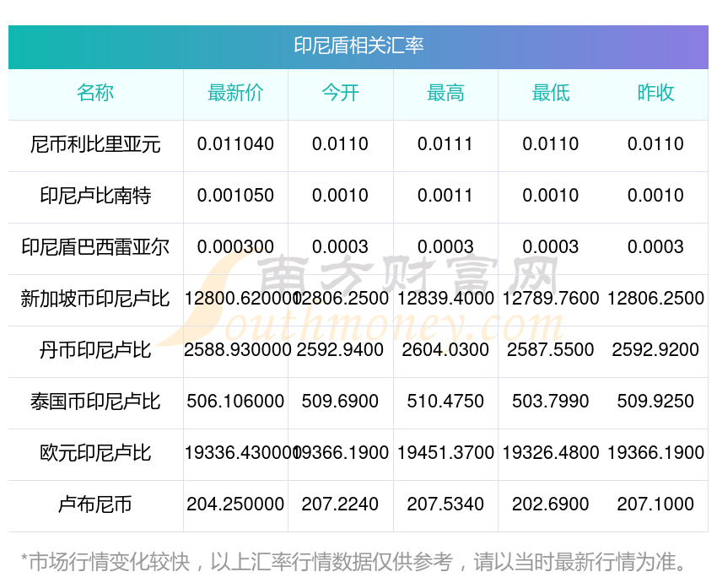Click the 印尼卢比南特 row label
This screenshot has height=588, width=717.
96,197
